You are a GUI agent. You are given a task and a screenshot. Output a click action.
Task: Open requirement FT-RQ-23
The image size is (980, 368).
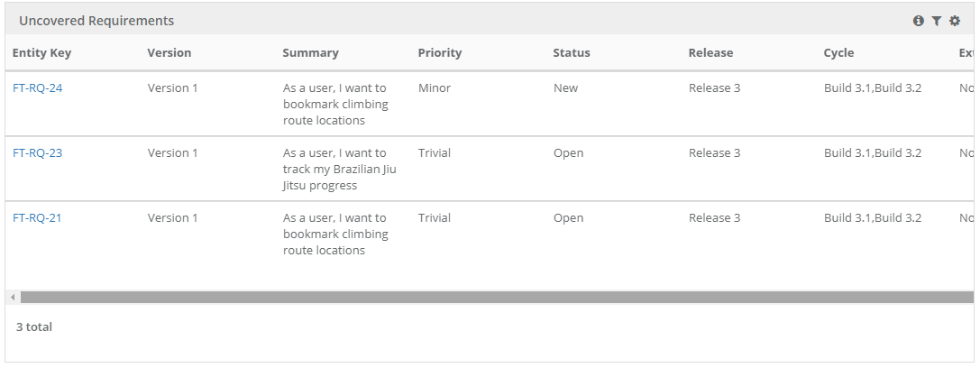pos(37,153)
